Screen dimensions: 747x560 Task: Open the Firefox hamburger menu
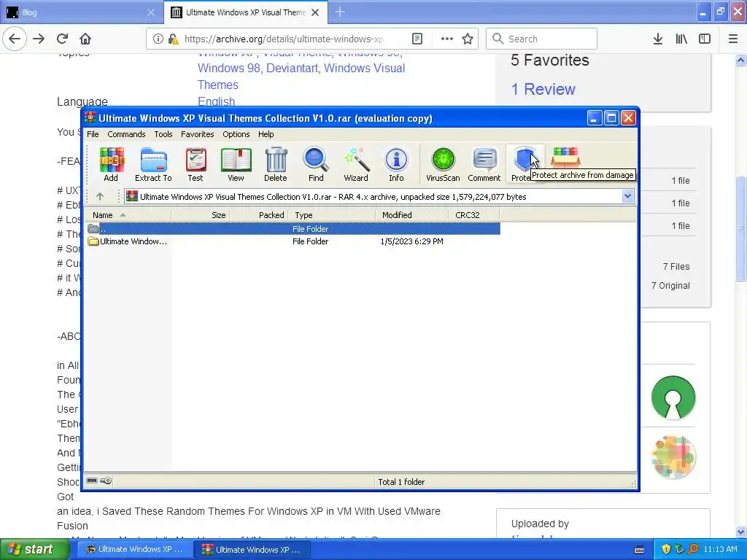[733, 39]
